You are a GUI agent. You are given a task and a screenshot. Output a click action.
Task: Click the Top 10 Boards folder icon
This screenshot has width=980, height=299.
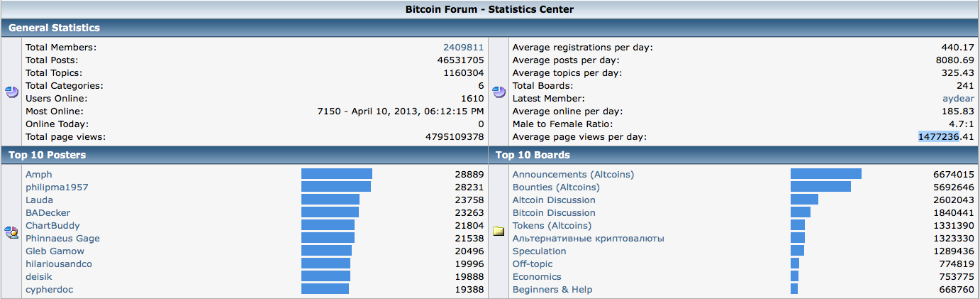pos(499,232)
